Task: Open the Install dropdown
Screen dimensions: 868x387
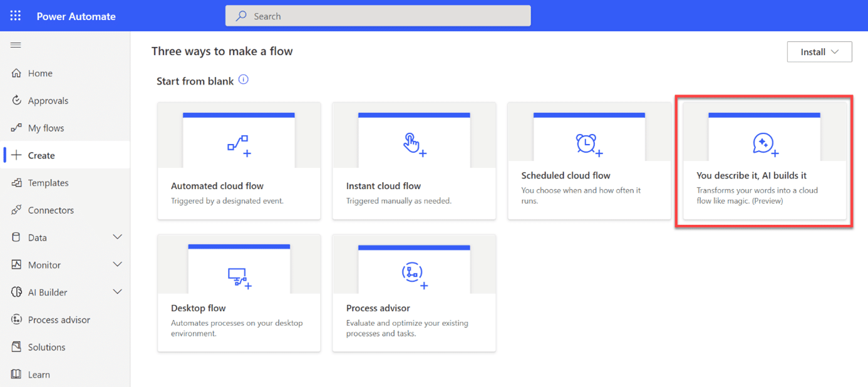Action: coord(819,52)
